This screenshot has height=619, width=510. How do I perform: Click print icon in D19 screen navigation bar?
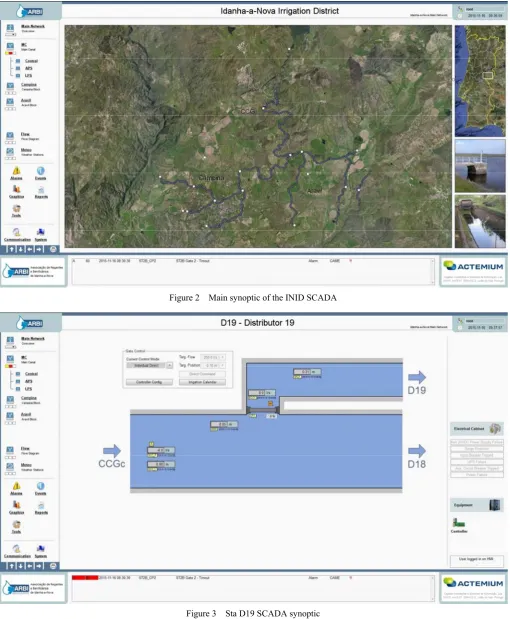[x=53, y=566]
